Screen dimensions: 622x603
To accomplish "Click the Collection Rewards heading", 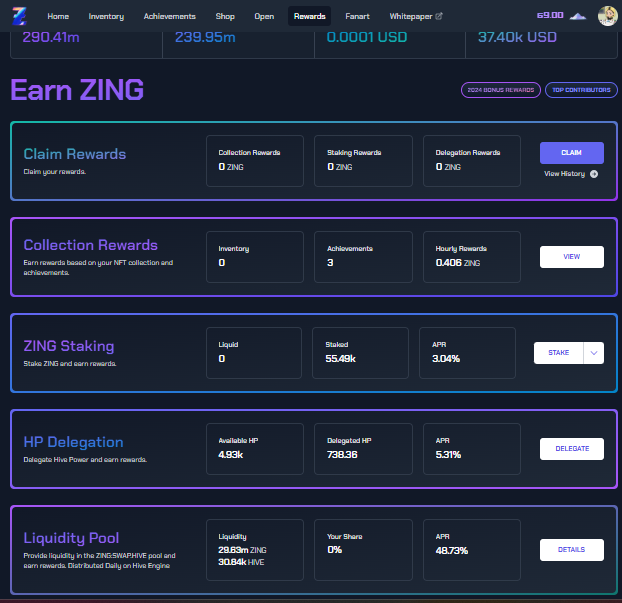I will click(90, 245).
